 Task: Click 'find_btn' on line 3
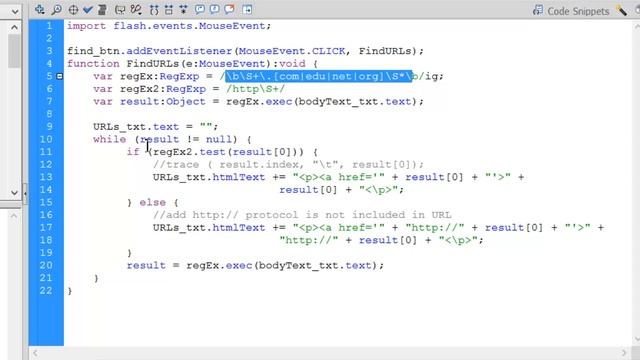93,51
